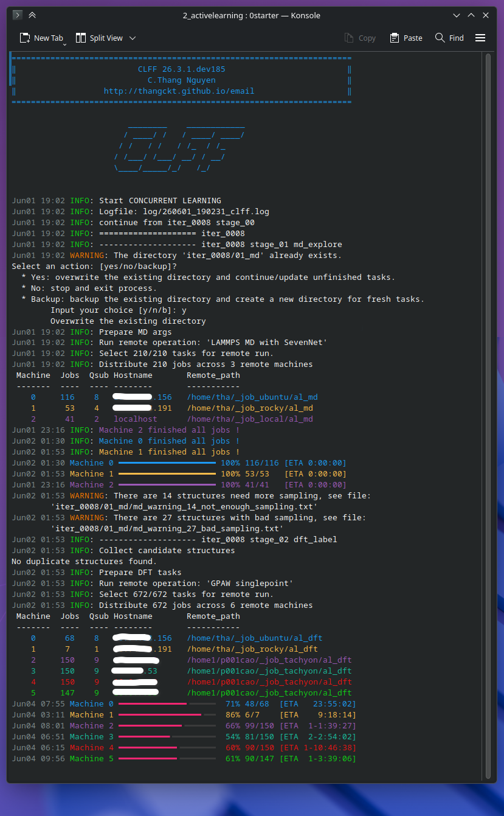Click 'Select 210/210 tasks for remote run' line
The width and height of the screenshot is (504, 816).
[187, 354]
